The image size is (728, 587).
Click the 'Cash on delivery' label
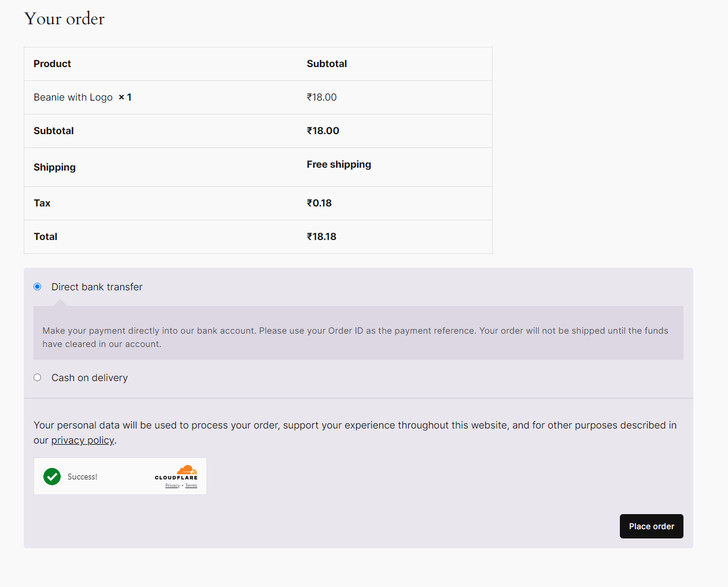pyautogui.click(x=90, y=378)
